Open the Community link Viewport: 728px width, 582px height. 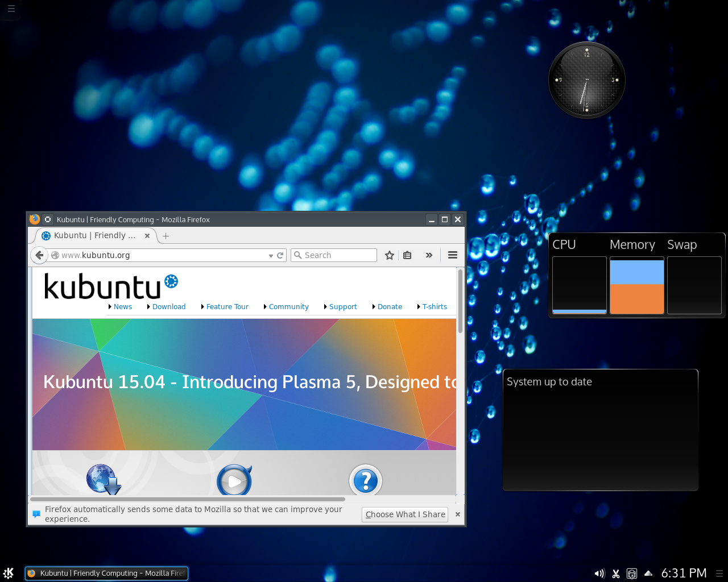coord(289,306)
